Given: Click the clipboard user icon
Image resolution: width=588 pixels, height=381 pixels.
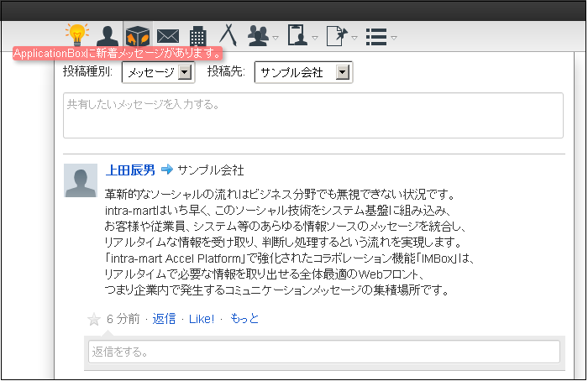Looking at the screenshot, I should click(297, 35).
